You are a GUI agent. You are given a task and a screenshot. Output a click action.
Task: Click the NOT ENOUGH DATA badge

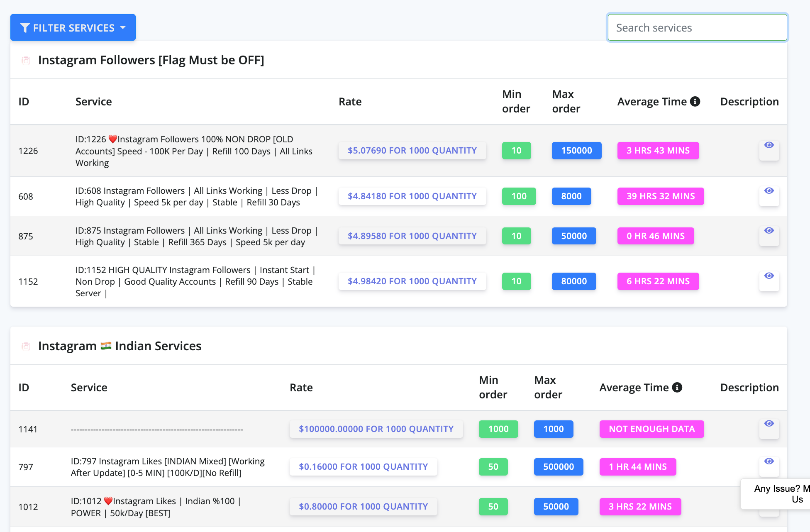[x=651, y=429]
